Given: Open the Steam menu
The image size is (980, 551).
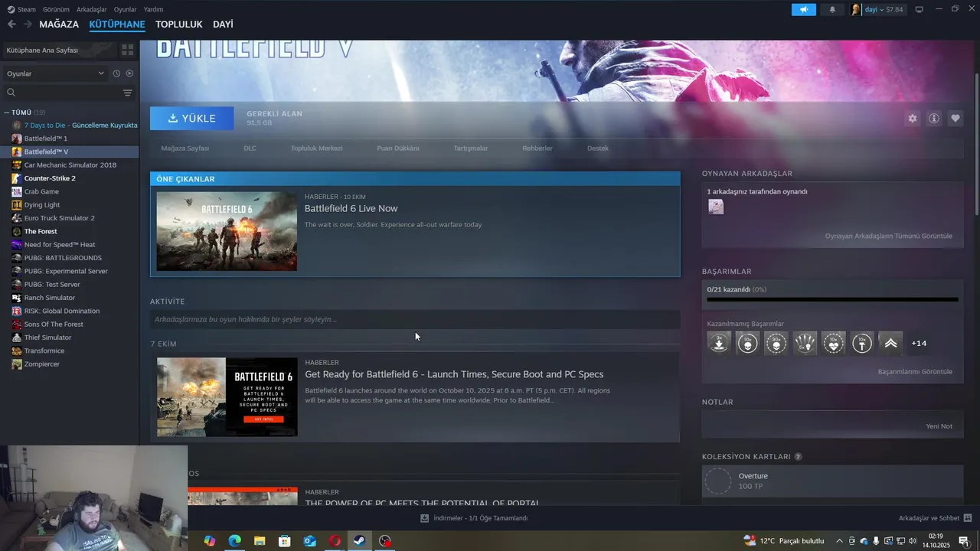Looking at the screenshot, I should [22, 9].
